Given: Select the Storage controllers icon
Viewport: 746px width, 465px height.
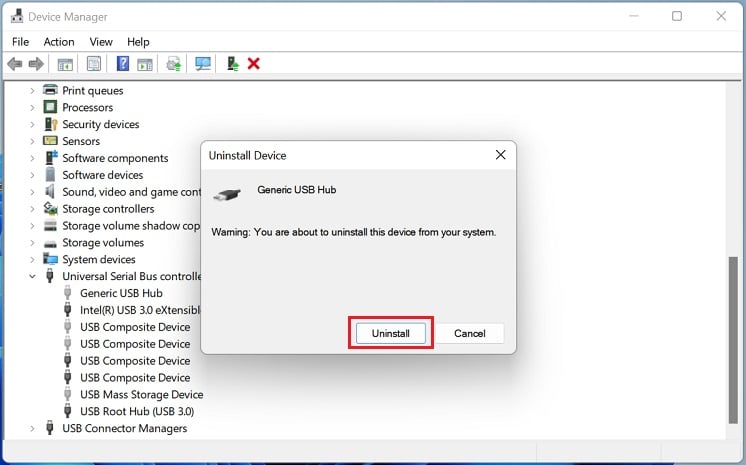Looking at the screenshot, I should [x=50, y=208].
